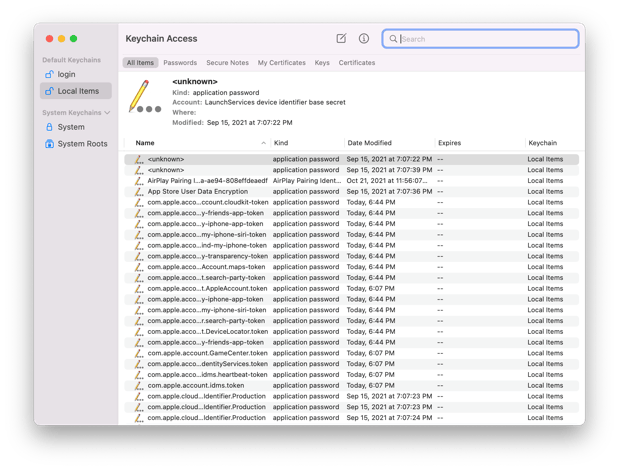Click the Local Items padlock icon
619x470 pixels.
(49, 91)
